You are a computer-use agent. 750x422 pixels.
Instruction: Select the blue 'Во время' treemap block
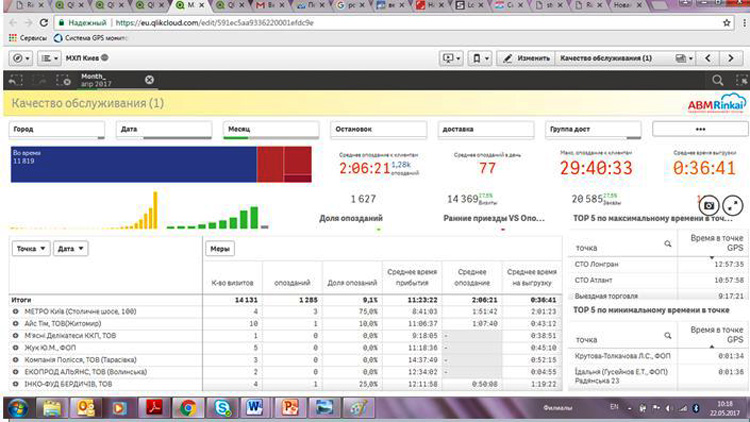[132, 162]
